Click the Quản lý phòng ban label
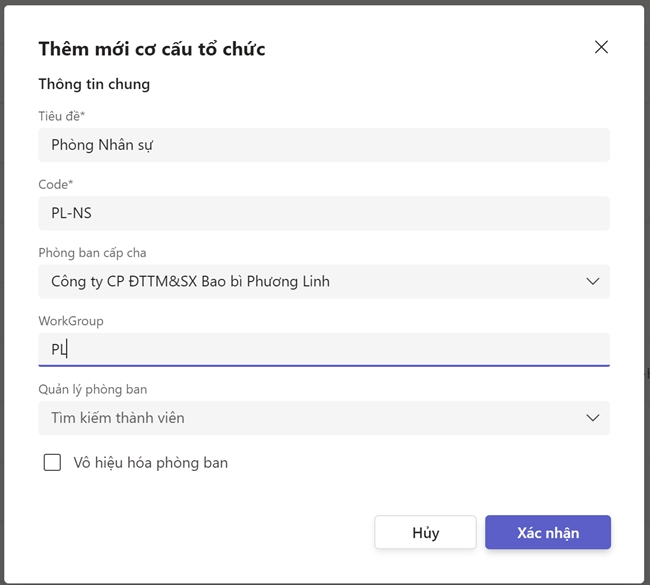The width and height of the screenshot is (650, 585). point(93,389)
